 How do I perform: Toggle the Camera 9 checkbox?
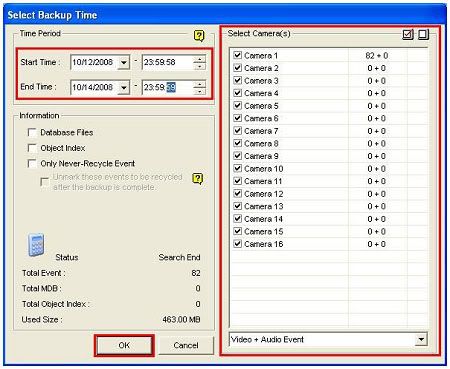[x=237, y=156]
